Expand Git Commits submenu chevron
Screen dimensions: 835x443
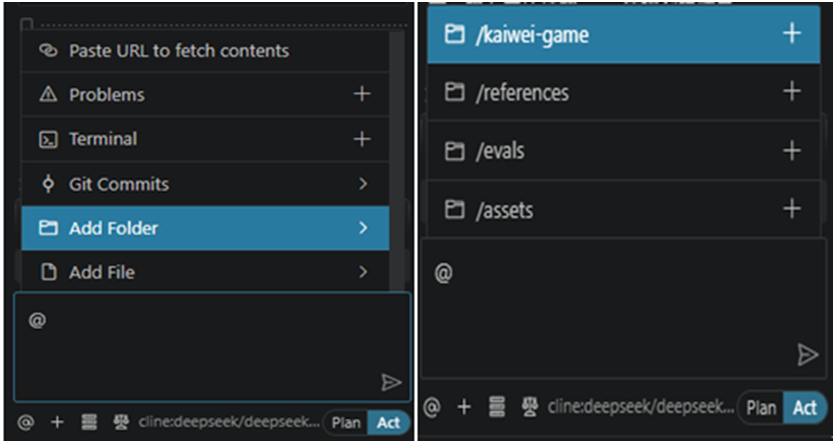pyautogui.click(x=363, y=184)
